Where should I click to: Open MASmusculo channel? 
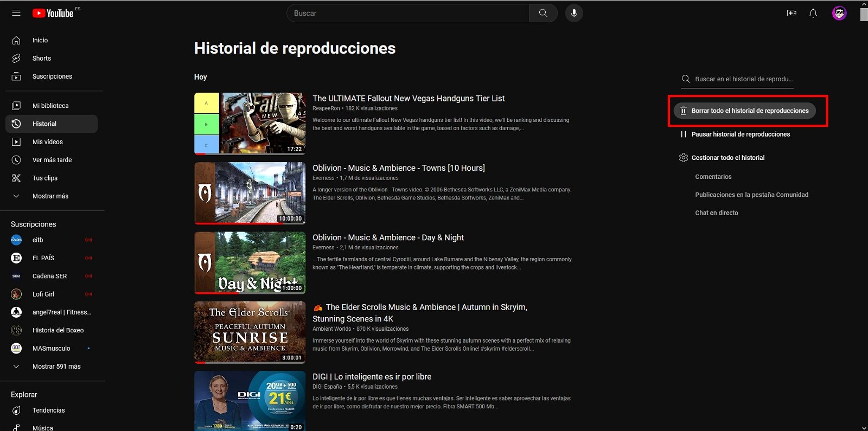[52, 348]
